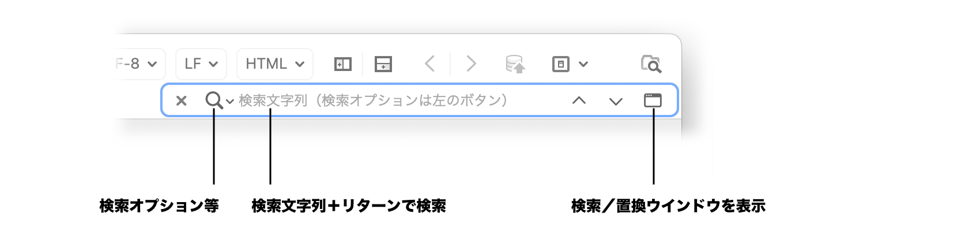Image resolution: width=980 pixels, height=231 pixels.
Task: Click the database upload icon
Action: [x=515, y=64]
